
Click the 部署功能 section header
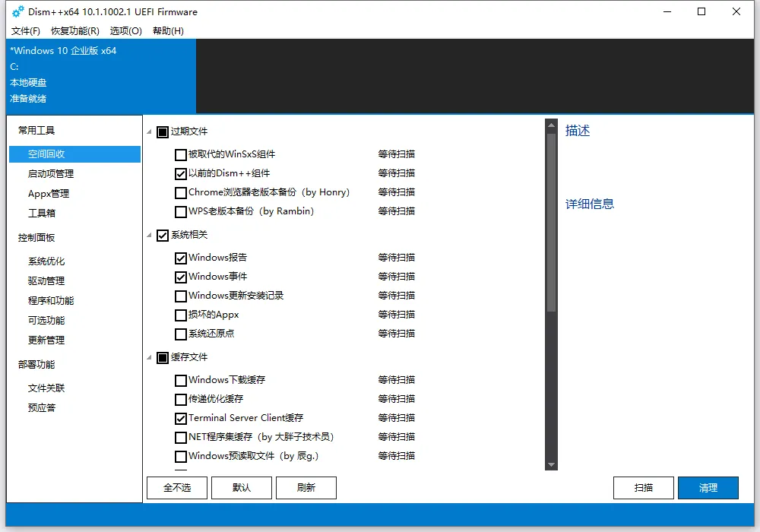36,364
